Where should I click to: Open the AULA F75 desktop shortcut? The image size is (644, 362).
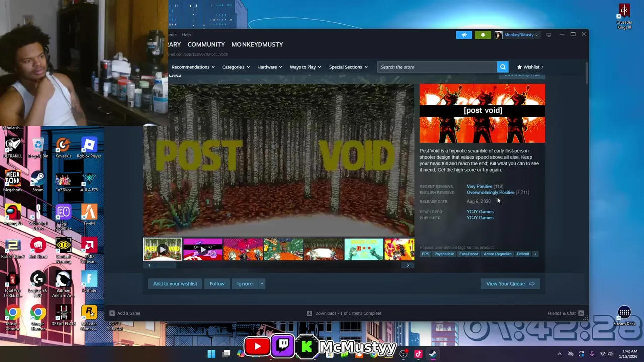89,182
